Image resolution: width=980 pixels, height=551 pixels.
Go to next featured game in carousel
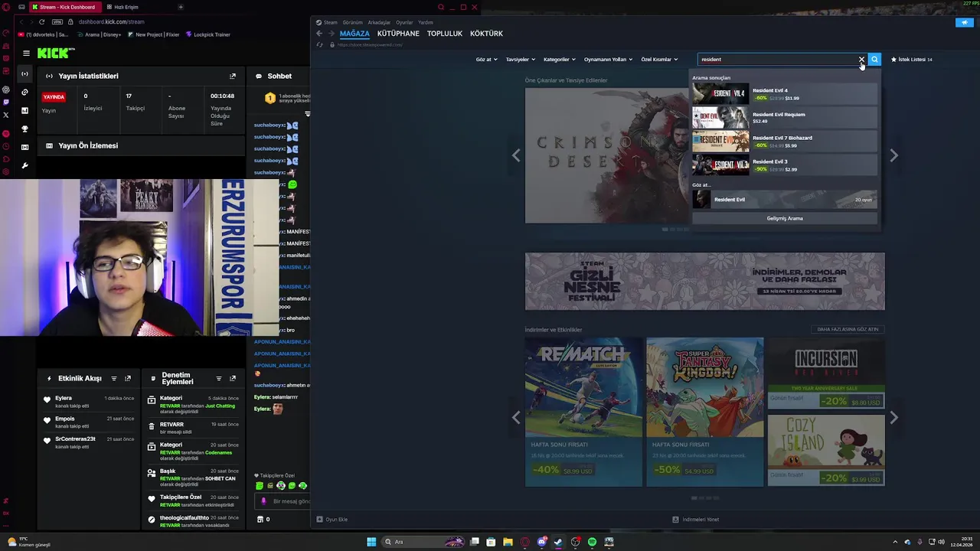point(893,155)
